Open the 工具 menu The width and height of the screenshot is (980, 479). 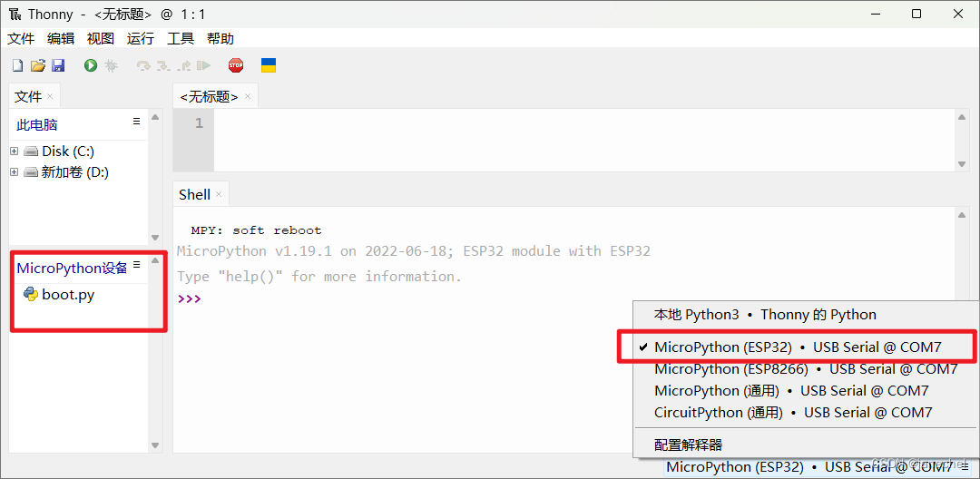(x=181, y=39)
